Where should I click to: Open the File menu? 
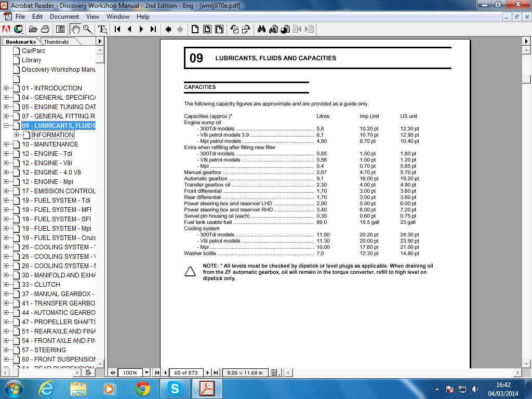click(x=20, y=16)
